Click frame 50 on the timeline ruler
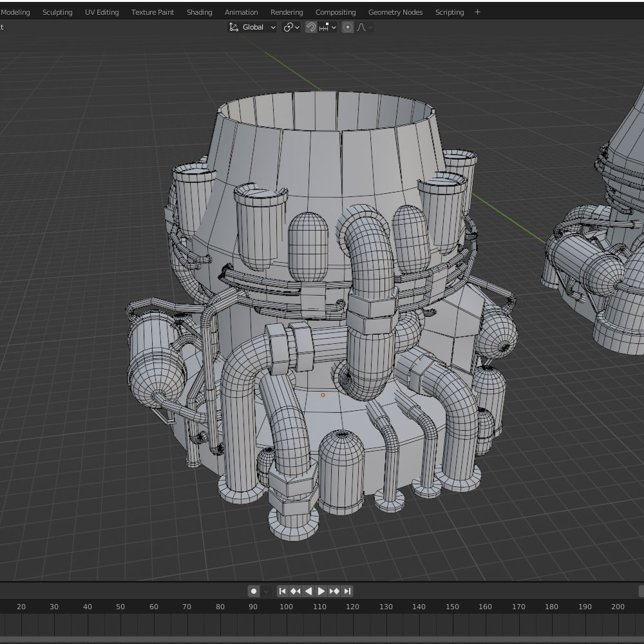The image size is (644, 644). [120, 607]
